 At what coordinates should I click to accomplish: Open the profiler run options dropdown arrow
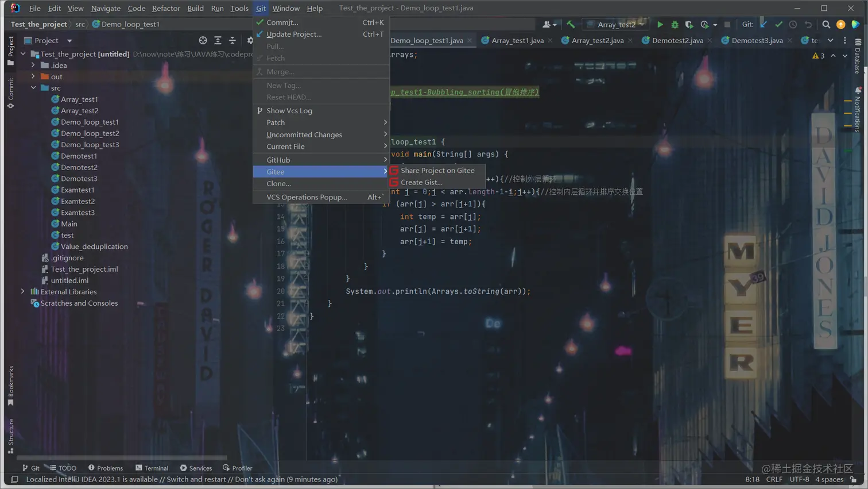pos(715,25)
